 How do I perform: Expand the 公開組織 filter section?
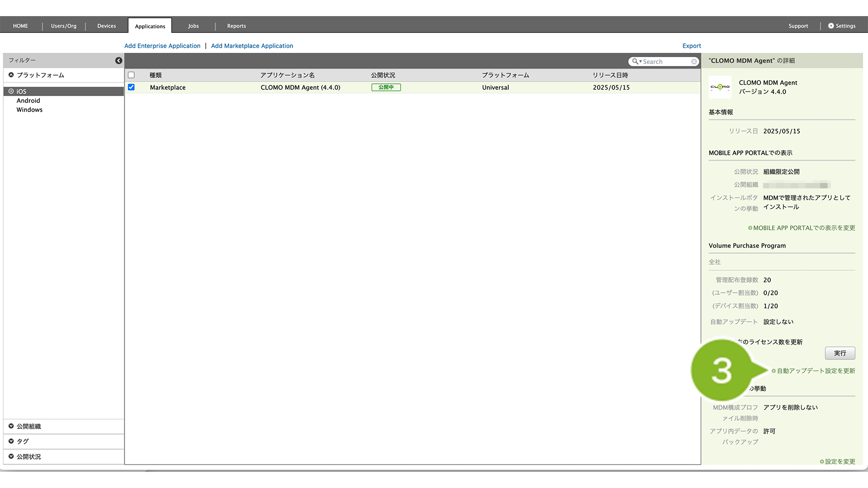click(11, 426)
